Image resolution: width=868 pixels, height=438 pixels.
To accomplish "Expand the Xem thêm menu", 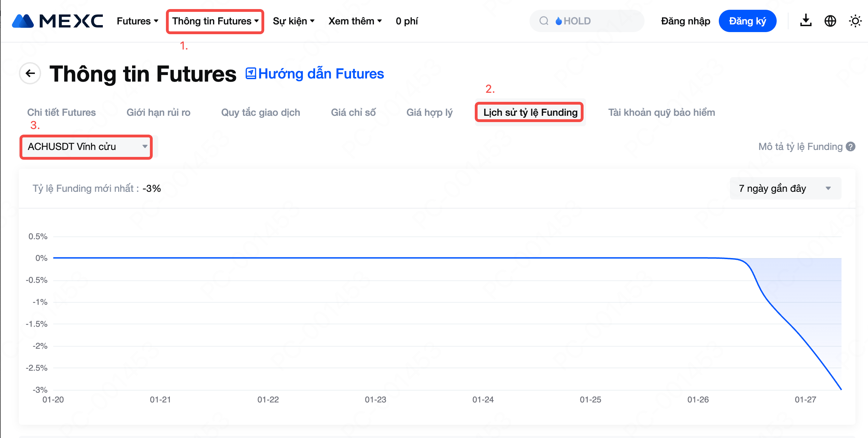I will click(355, 21).
